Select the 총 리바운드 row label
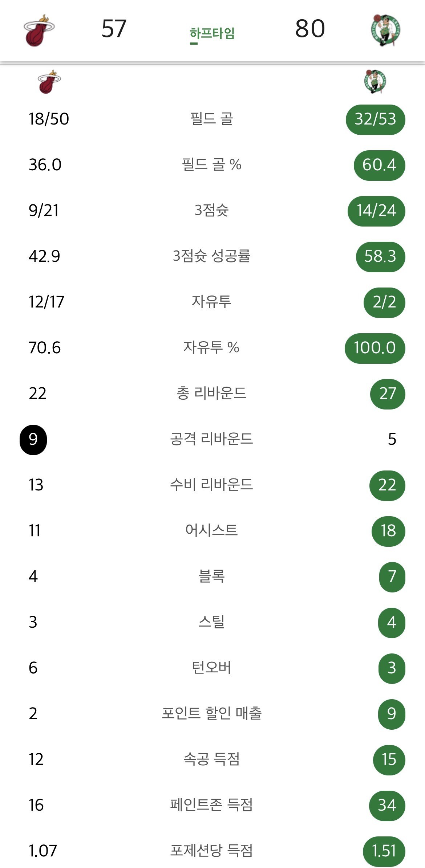 click(x=211, y=394)
